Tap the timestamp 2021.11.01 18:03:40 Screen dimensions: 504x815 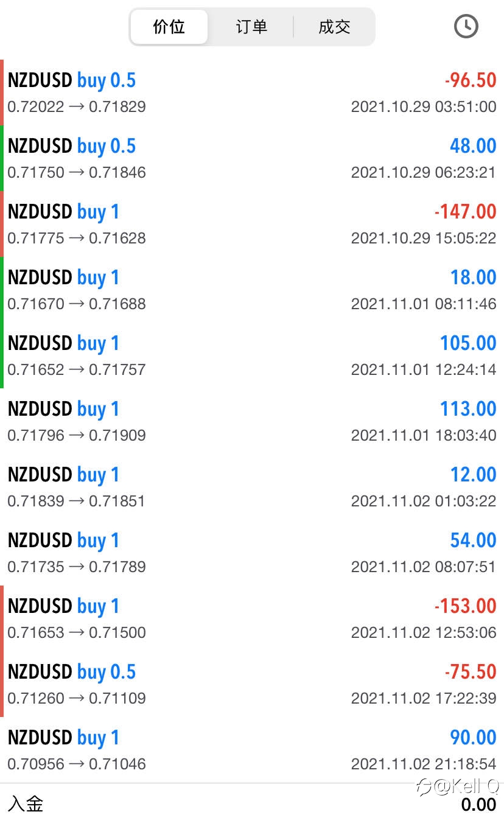pyautogui.click(x=424, y=436)
